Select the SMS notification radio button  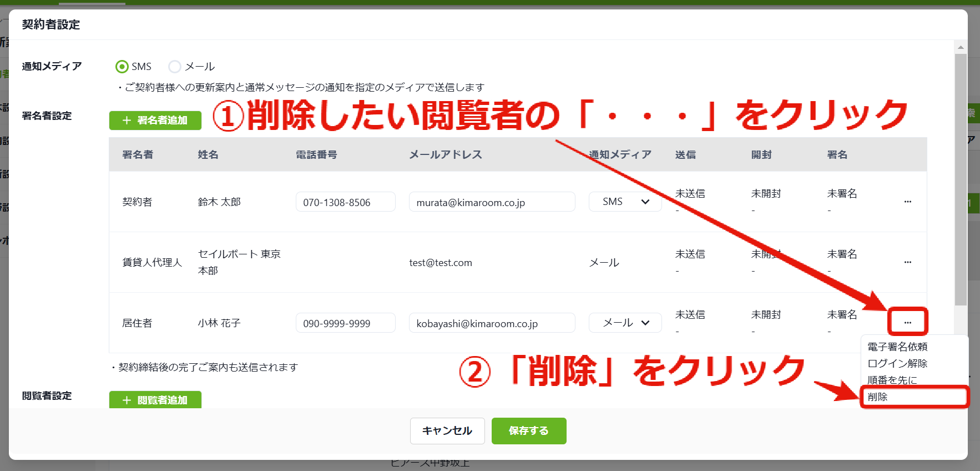(122, 67)
